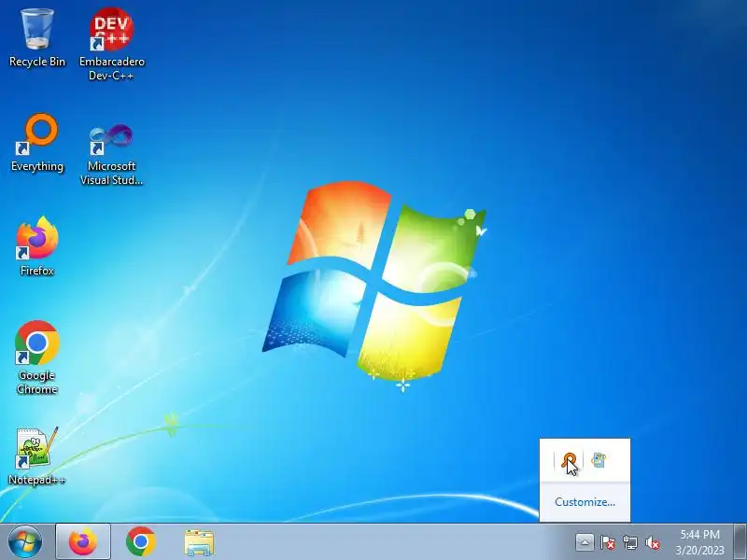Select the Google Chrome desktop shortcut
This screenshot has height=560, width=747.
(36, 357)
